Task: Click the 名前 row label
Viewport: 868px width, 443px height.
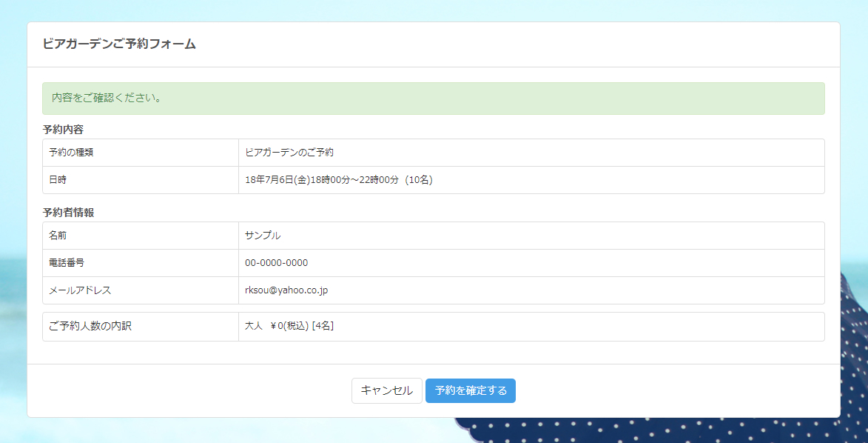Action: click(x=58, y=236)
